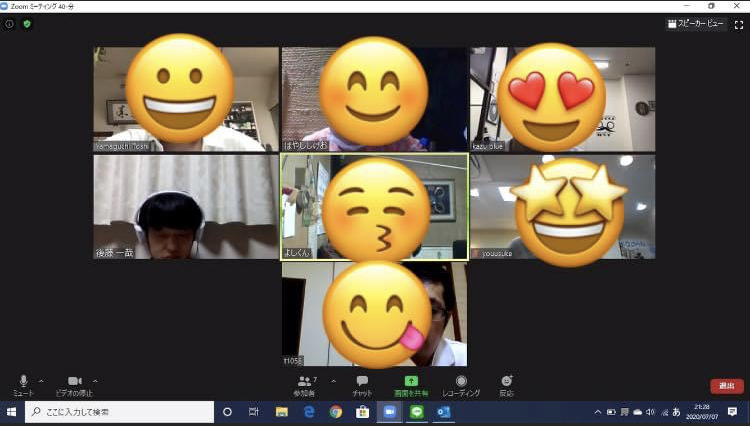Open volume control in system tray

650,412
